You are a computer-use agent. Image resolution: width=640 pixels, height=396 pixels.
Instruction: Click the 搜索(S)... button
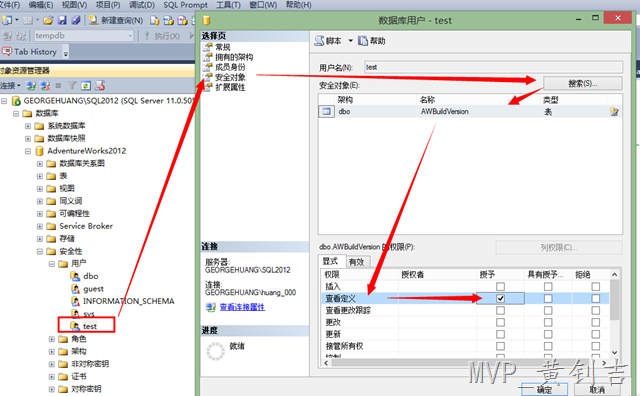point(582,84)
